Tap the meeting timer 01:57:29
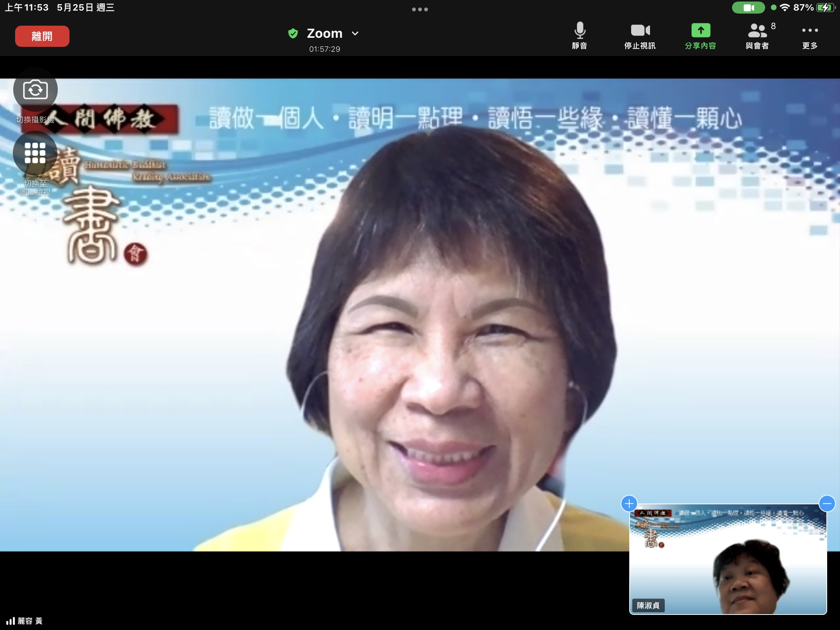This screenshot has height=630, width=840. point(324,49)
